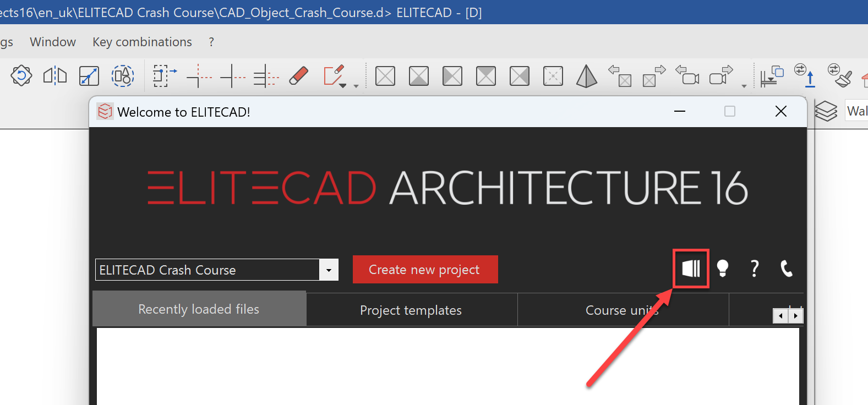Click the left tab-scroll arrow
This screenshot has height=405, width=868.
click(780, 316)
